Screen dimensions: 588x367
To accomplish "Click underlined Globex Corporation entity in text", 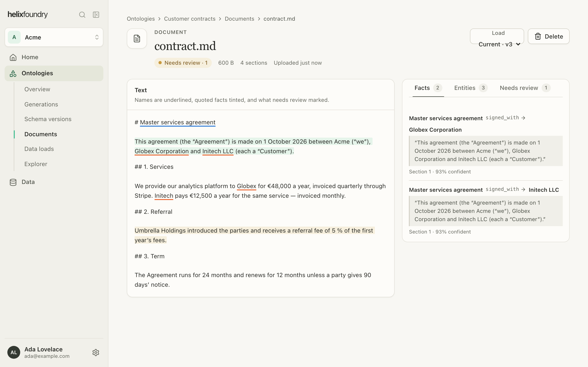I will point(161,151).
